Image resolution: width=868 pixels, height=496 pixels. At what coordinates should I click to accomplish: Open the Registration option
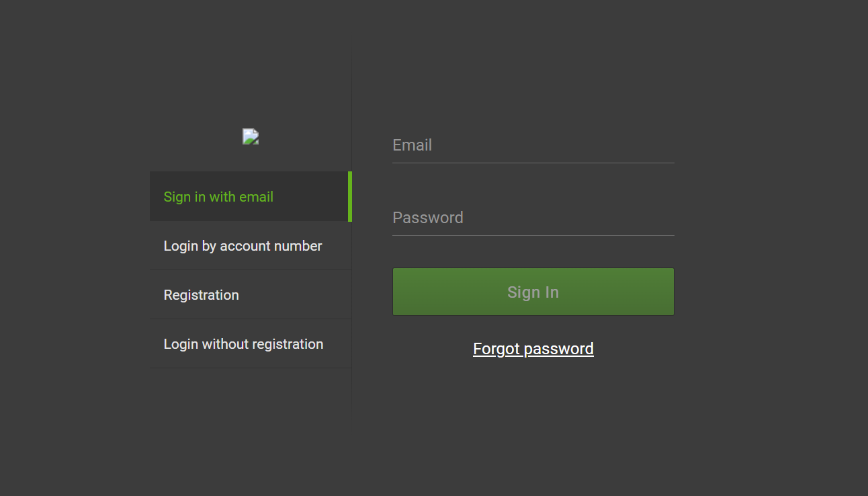tap(201, 295)
